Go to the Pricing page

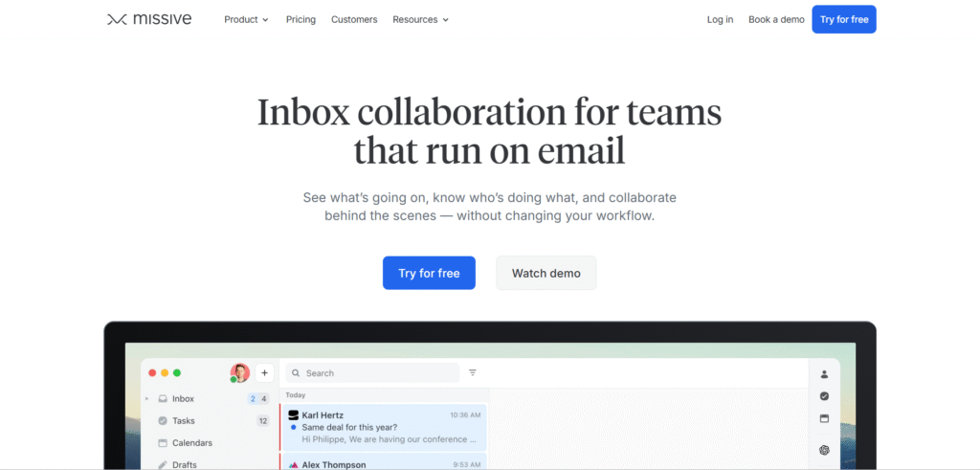pos(301,19)
